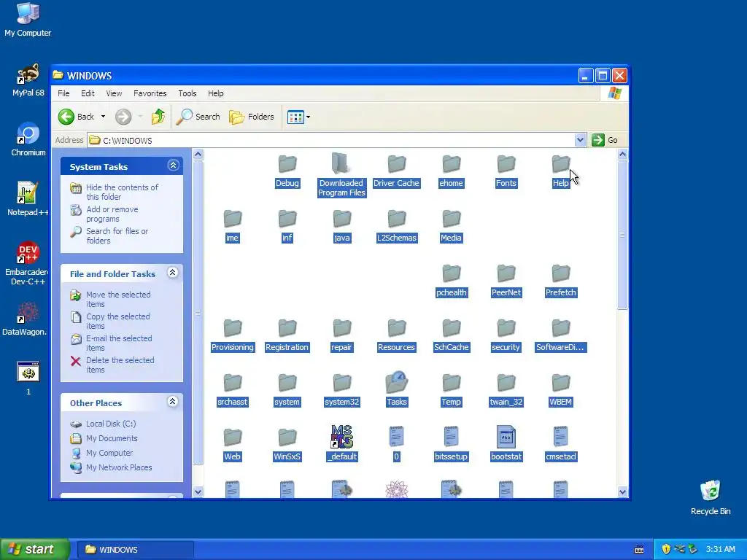Select the Media folder

point(451,227)
